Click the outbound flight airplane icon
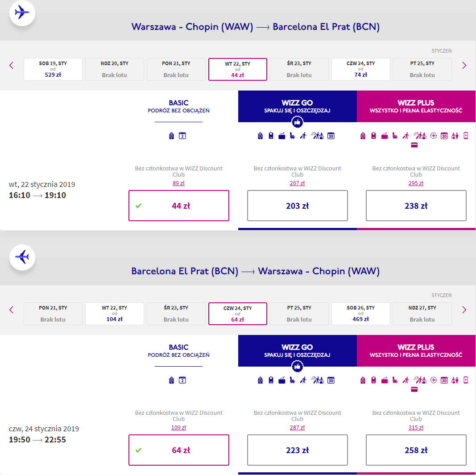The width and height of the screenshot is (476, 475). (x=22, y=13)
